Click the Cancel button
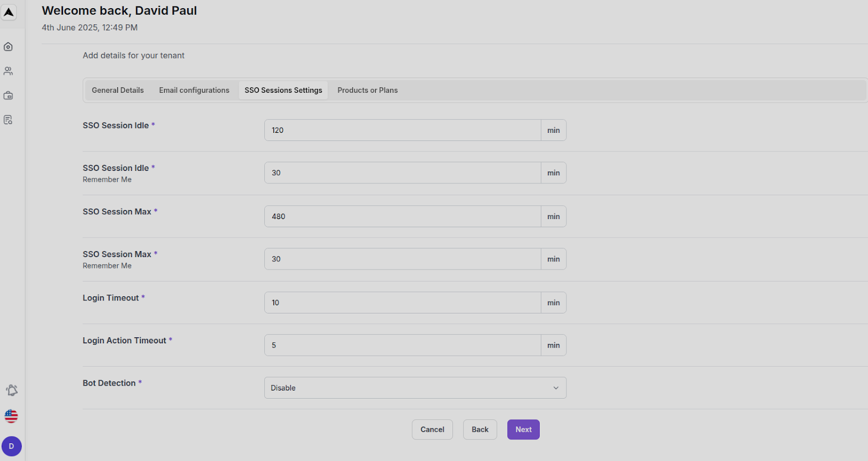 pyautogui.click(x=432, y=430)
